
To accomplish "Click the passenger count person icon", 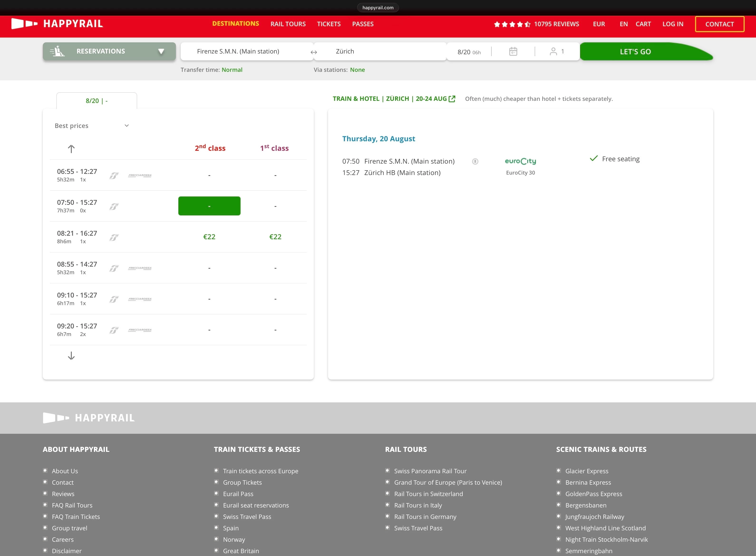I will [x=553, y=52].
